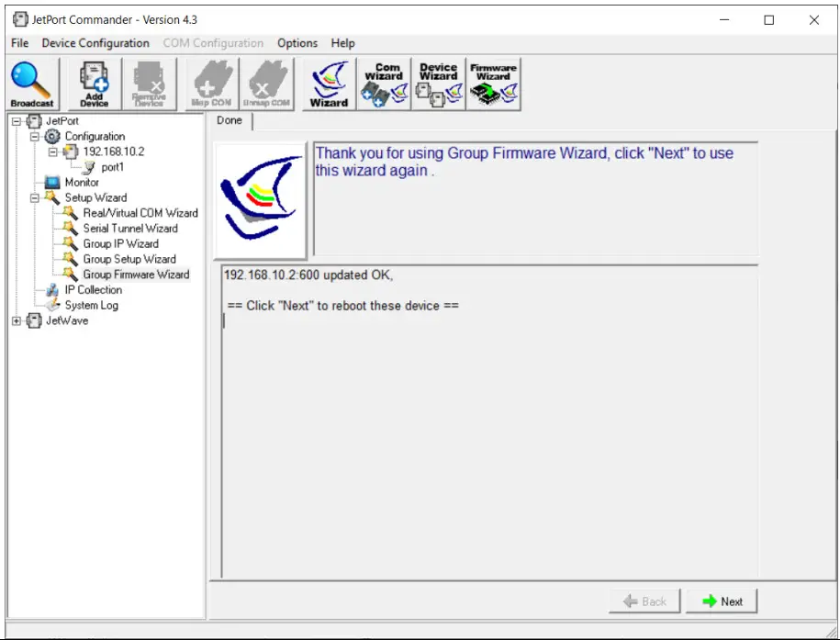The image size is (840, 640).
Task: Open the Wizard toolbar icon
Action: (x=328, y=83)
